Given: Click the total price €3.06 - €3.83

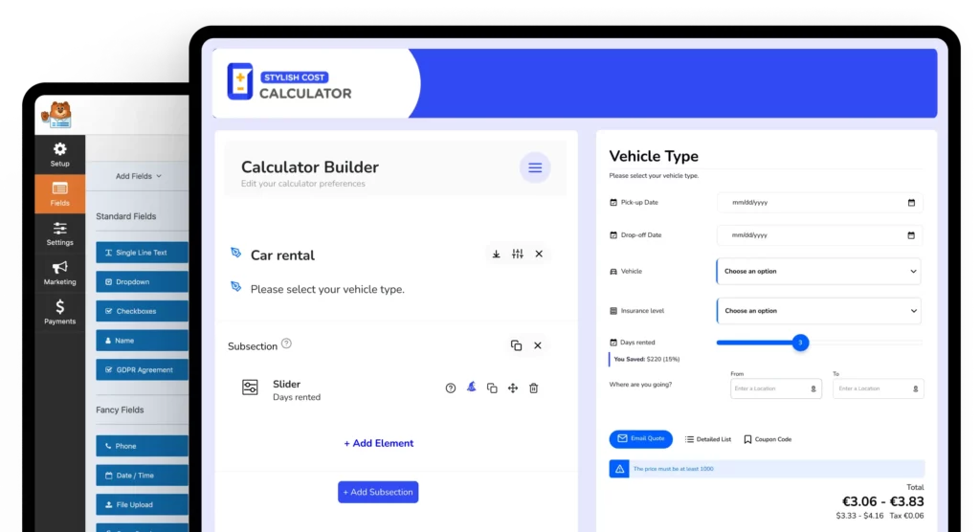Looking at the screenshot, I should (882, 501).
